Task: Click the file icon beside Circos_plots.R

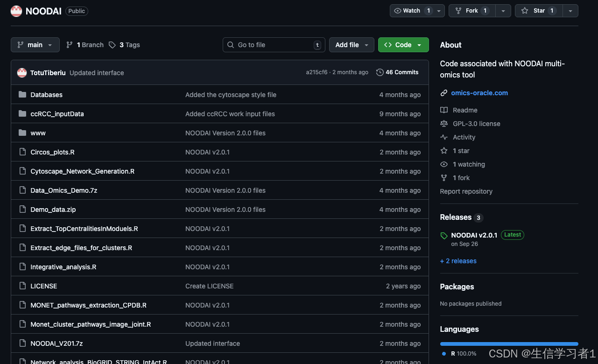Action: click(x=22, y=152)
